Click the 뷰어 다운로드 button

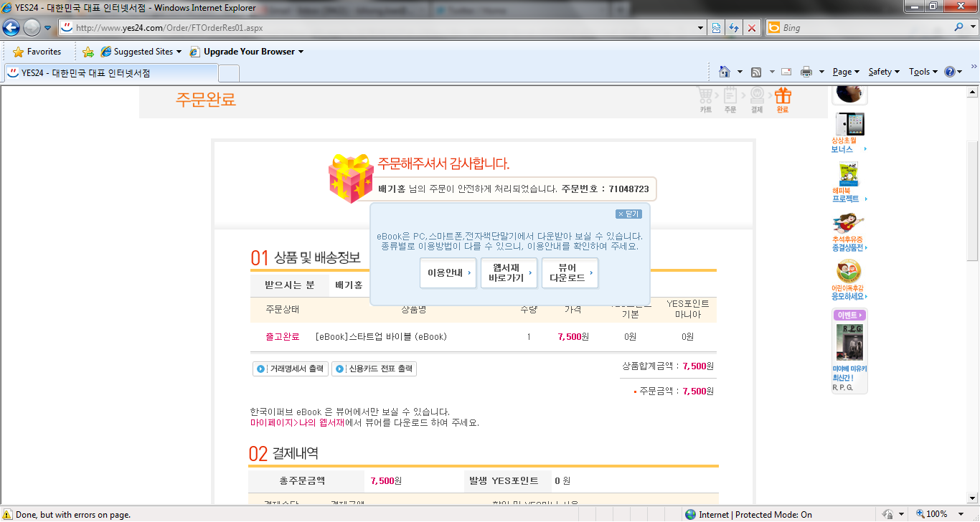(570, 273)
